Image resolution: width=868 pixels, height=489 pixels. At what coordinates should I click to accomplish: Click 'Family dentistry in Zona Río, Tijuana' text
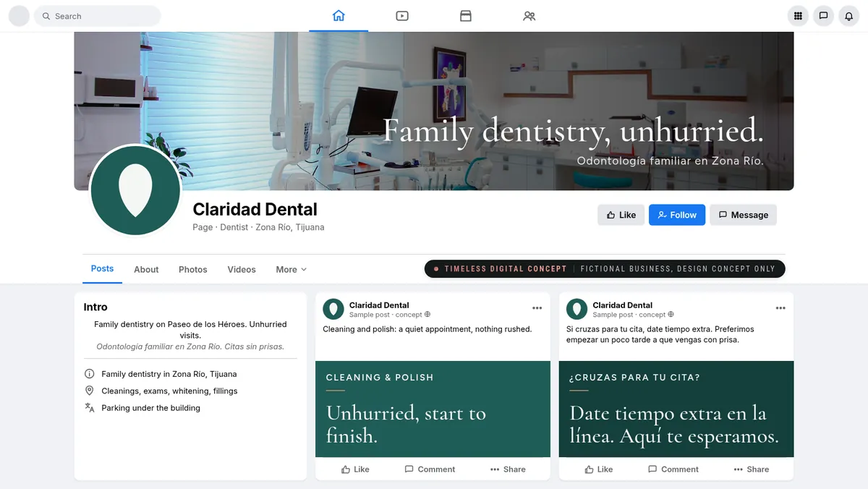[169, 374]
